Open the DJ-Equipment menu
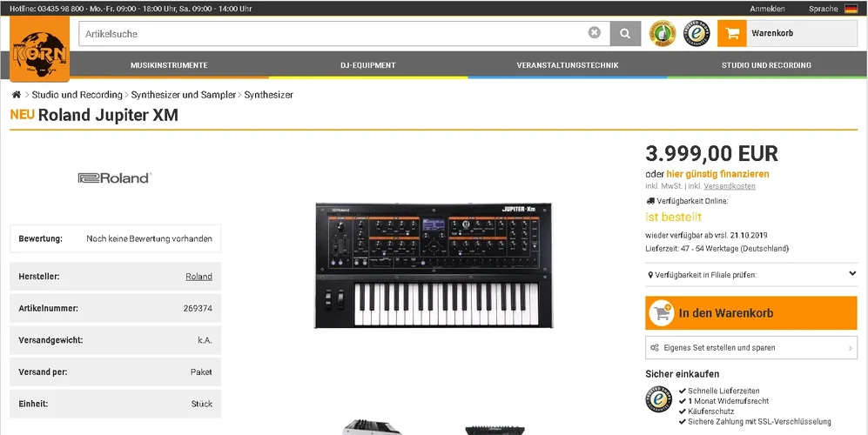This screenshot has width=868, height=435. pos(368,65)
